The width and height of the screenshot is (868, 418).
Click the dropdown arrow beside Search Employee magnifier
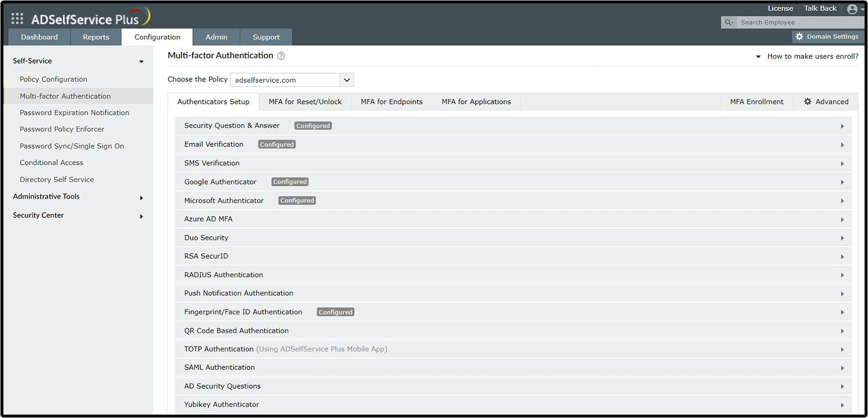733,23
